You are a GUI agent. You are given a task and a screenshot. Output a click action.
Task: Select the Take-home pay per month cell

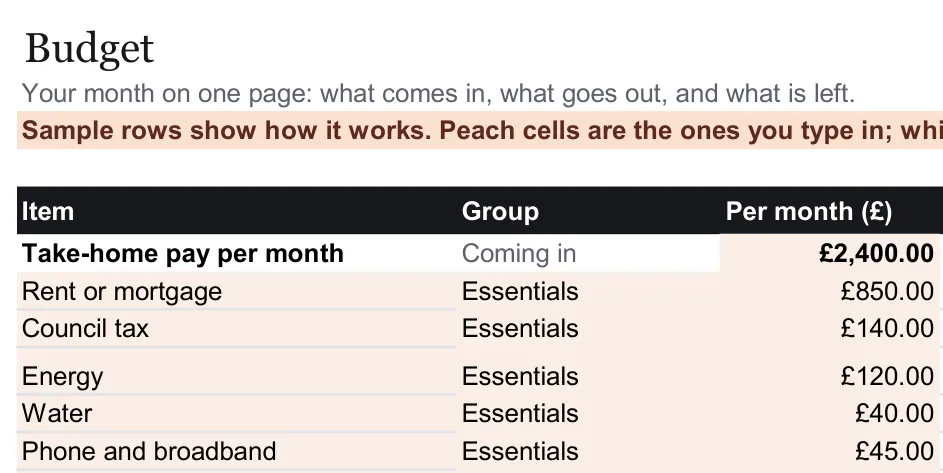click(x=236, y=253)
